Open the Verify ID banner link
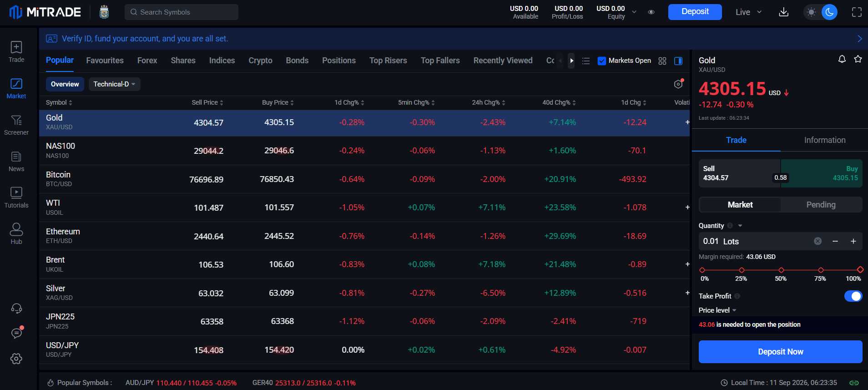868x390 pixels. [145, 39]
